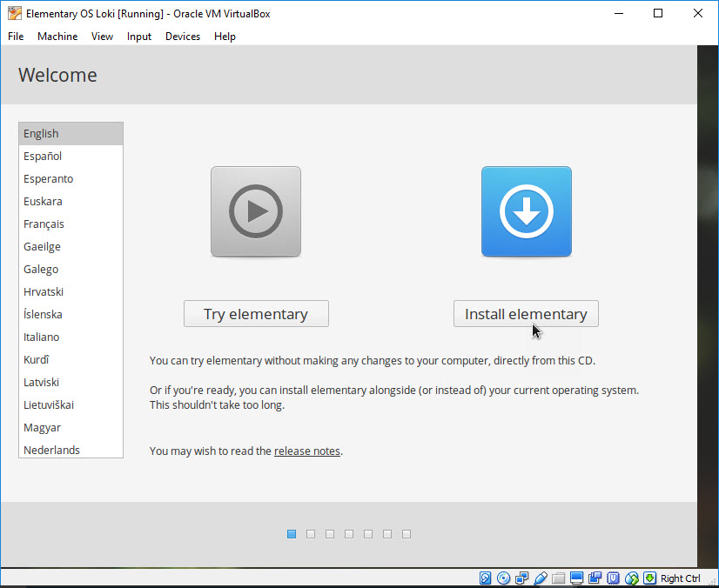Click the video capture status icon

(595, 578)
